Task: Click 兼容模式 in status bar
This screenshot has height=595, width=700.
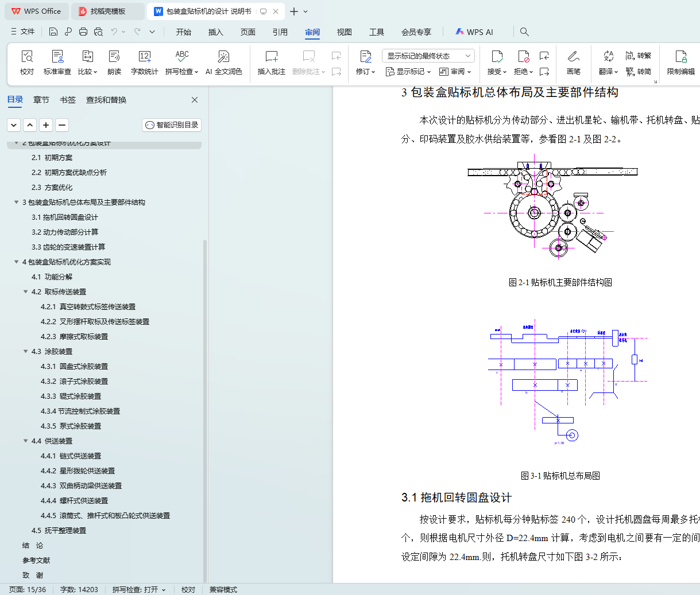Action: pos(223,589)
